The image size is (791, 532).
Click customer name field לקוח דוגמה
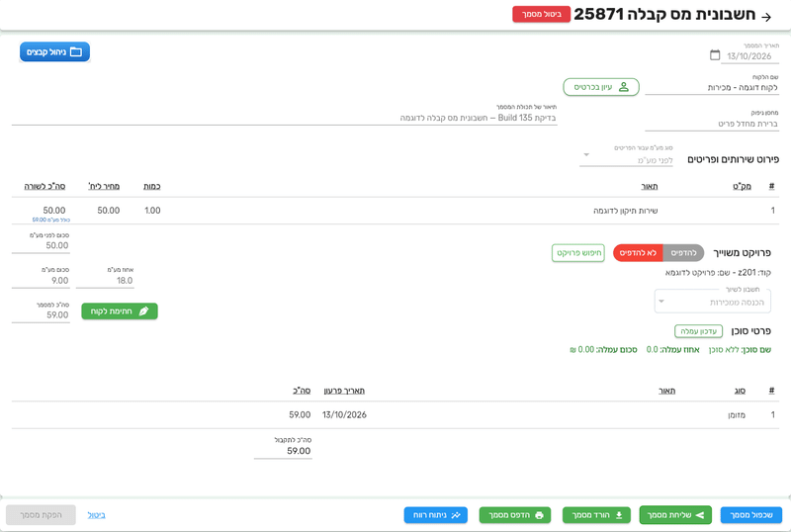coord(712,87)
